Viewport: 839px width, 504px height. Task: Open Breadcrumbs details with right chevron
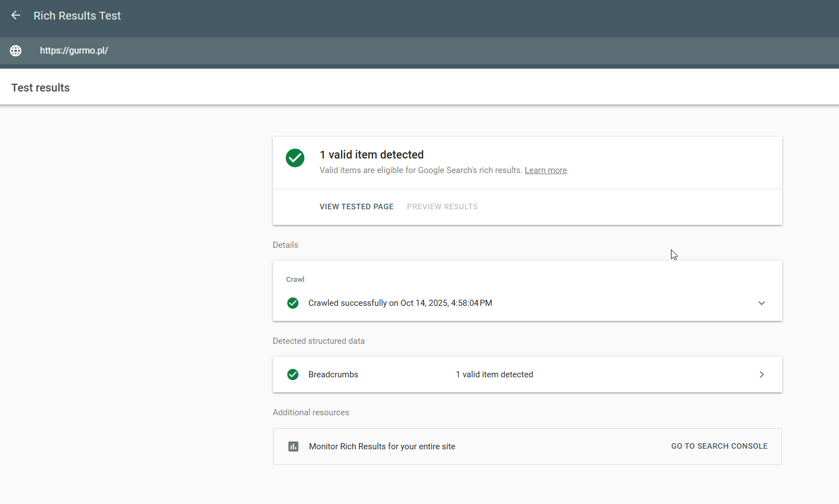click(x=761, y=375)
